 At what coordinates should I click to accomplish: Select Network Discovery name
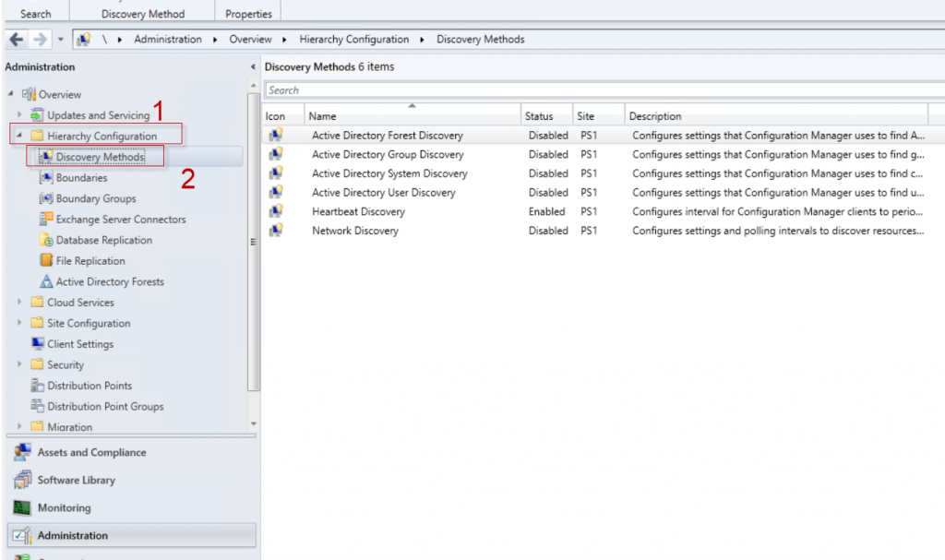point(355,231)
